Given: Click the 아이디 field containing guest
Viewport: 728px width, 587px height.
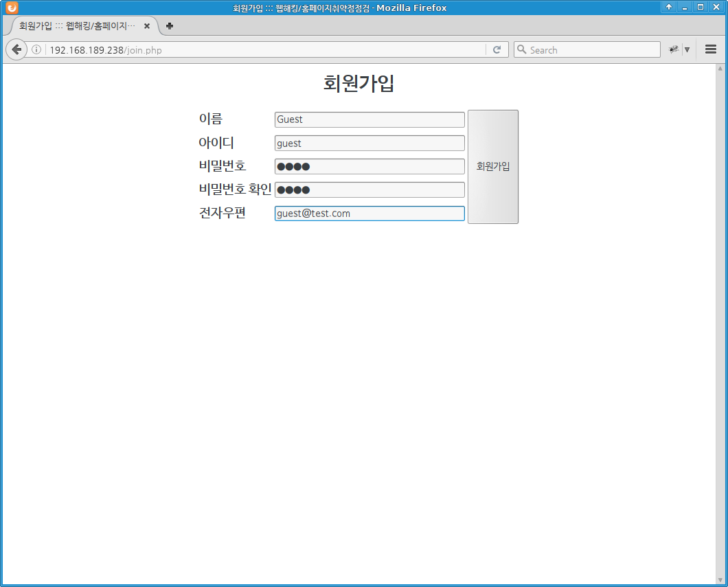Looking at the screenshot, I should pos(369,143).
